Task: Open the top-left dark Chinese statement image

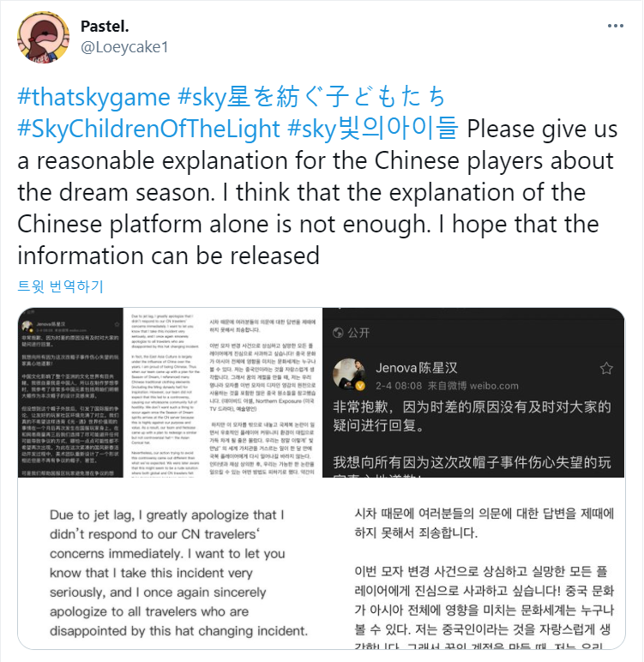Action: pos(70,393)
